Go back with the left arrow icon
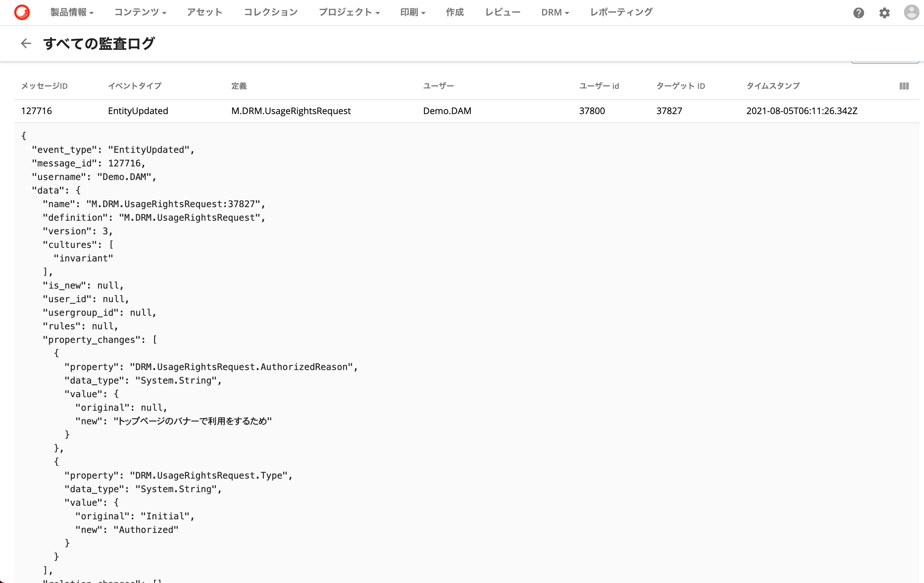924x583 pixels. click(x=26, y=43)
